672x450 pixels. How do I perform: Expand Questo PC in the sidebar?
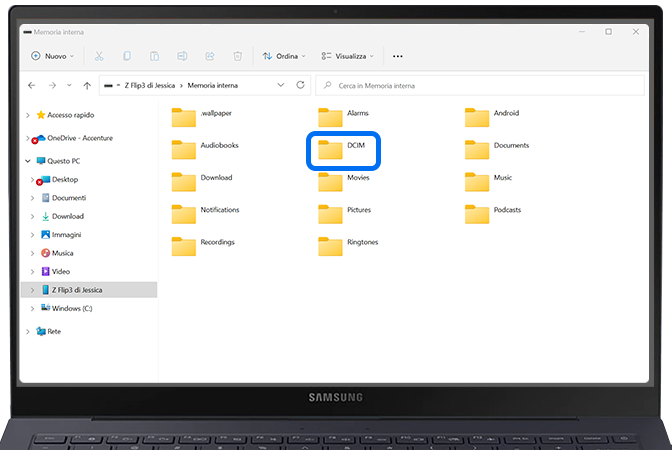28,160
